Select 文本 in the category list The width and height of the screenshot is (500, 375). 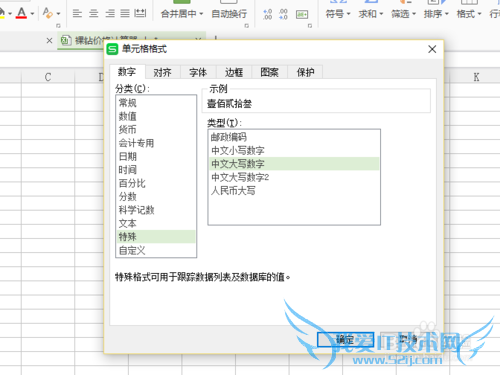click(156, 223)
